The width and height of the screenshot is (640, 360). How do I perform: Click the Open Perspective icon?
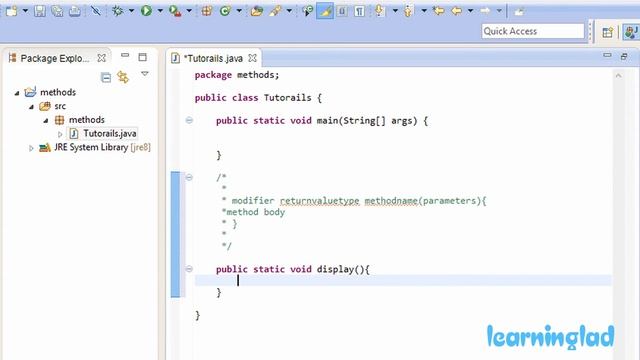click(x=607, y=32)
